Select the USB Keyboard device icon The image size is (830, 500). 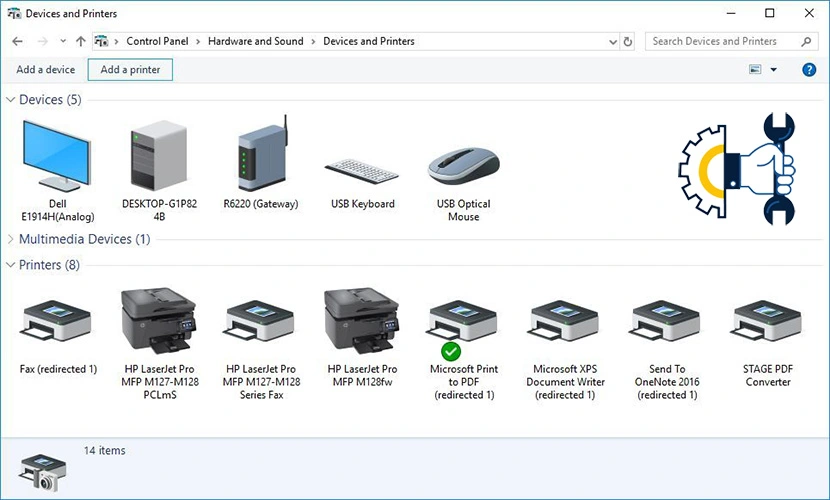pyautogui.click(x=362, y=171)
